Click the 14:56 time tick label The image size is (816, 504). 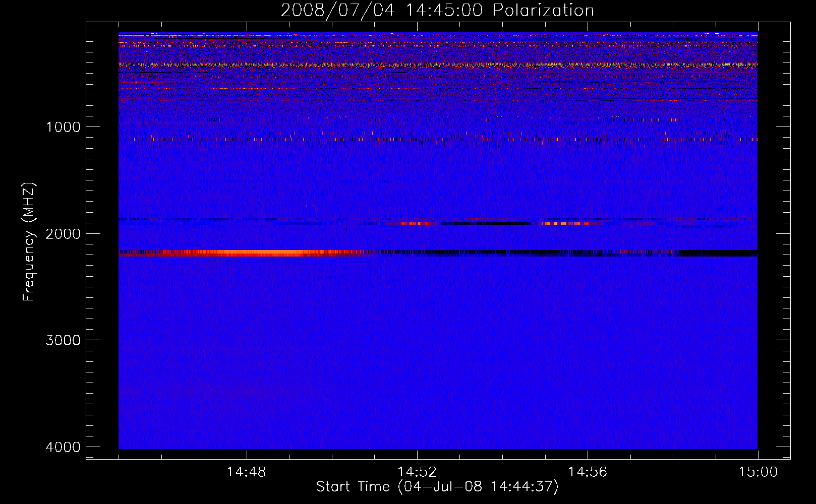tap(588, 472)
